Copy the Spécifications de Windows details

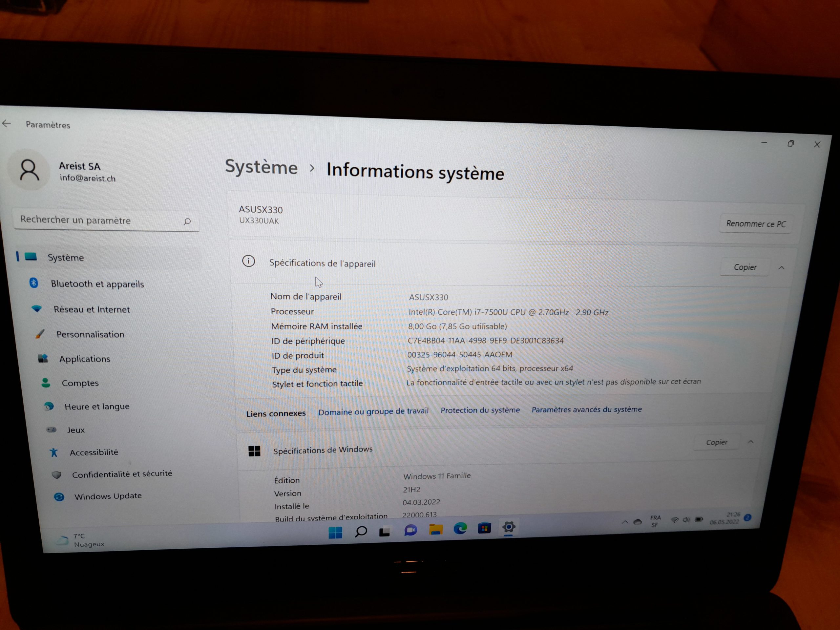716,442
